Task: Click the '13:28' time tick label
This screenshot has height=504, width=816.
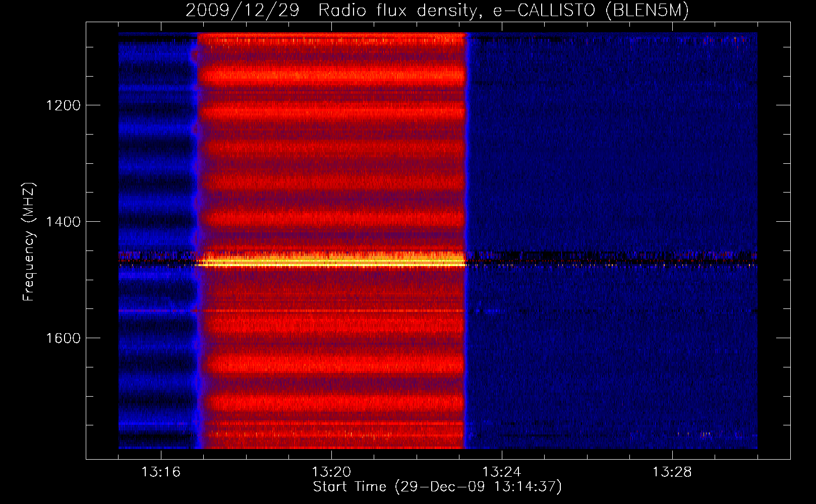Action: 672,472
